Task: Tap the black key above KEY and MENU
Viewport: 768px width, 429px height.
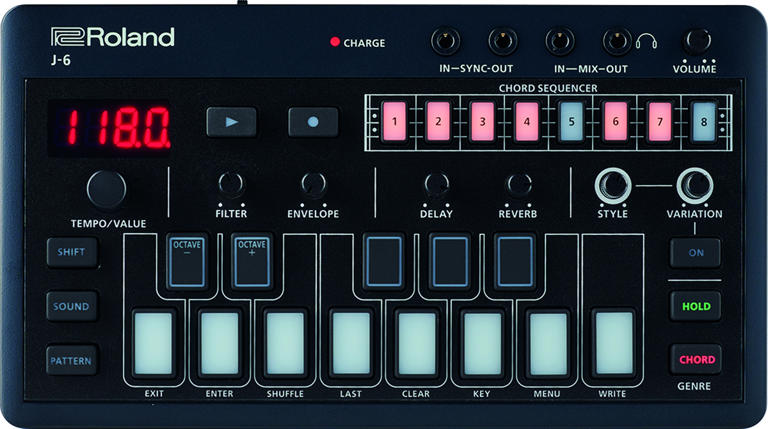Action: coord(515,262)
